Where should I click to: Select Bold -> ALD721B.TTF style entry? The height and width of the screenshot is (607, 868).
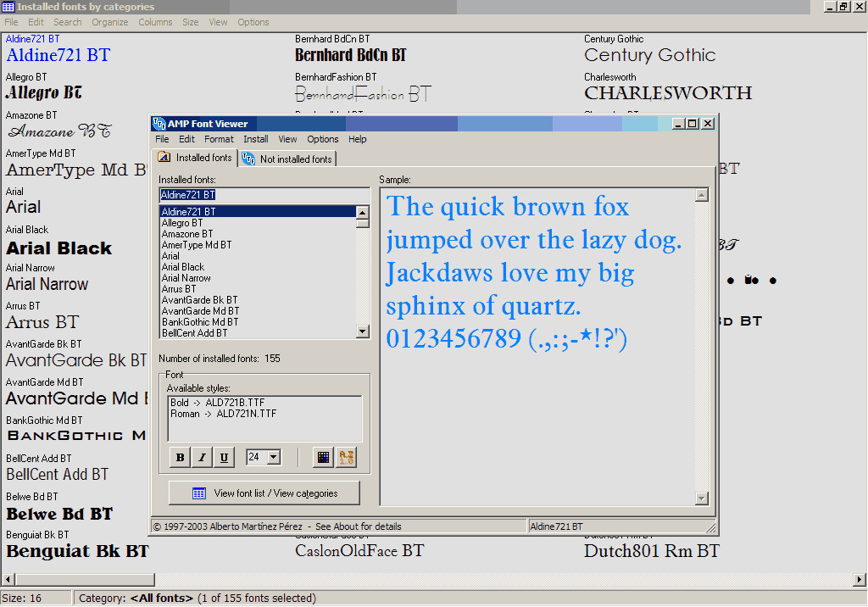coord(217,403)
